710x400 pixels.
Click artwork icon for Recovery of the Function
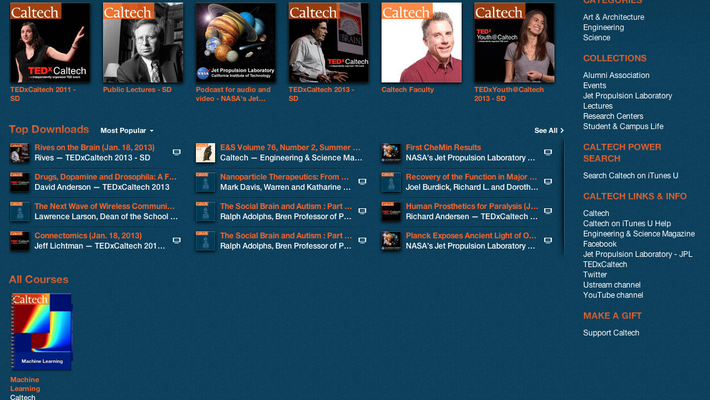[391, 182]
